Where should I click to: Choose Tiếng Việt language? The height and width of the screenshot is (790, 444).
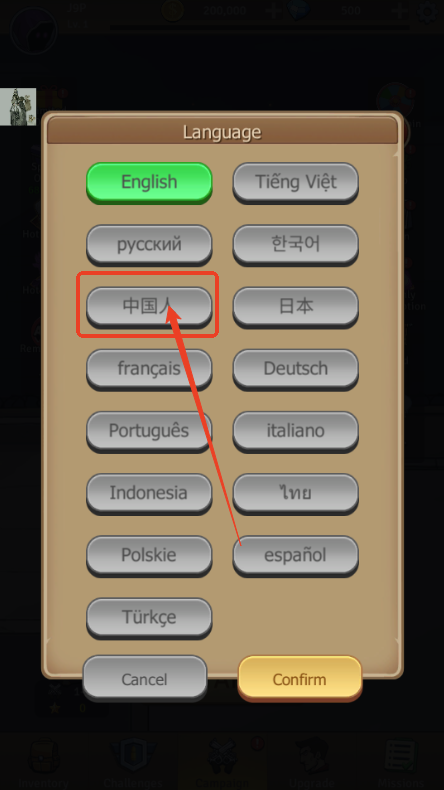pos(295,182)
